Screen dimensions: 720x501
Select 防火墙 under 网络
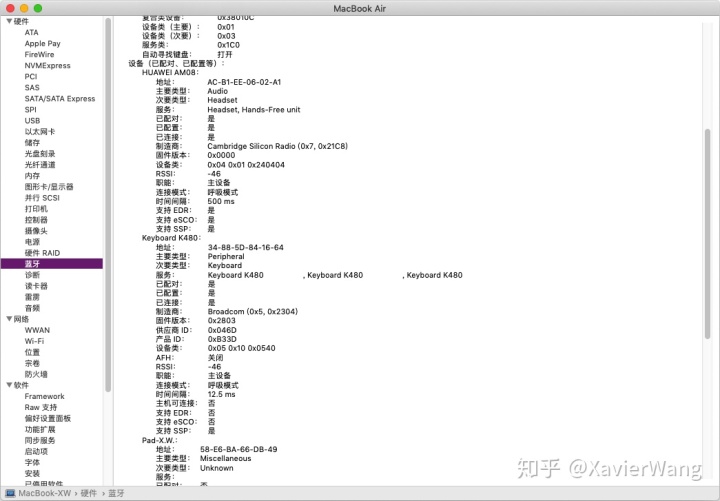pos(36,374)
